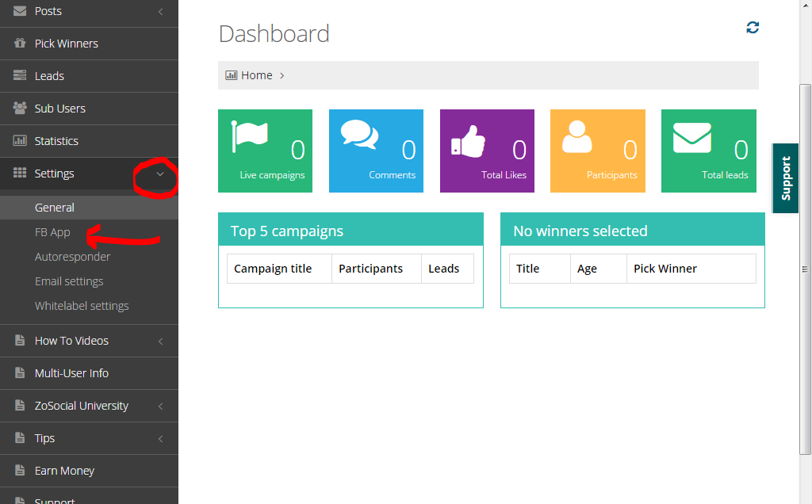This screenshot has height=504, width=812.
Task: Click the breadcrumb chart icon beside Home
Action: [231, 75]
